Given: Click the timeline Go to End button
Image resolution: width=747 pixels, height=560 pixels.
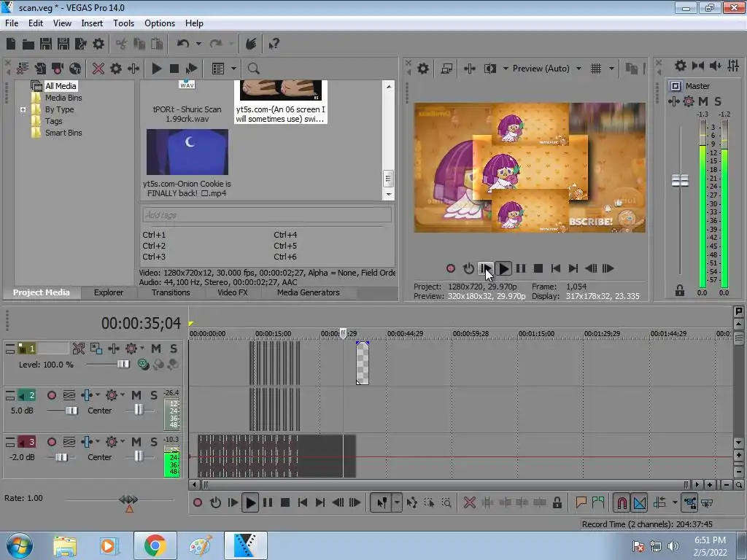Looking at the screenshot, I should point(320,502).
